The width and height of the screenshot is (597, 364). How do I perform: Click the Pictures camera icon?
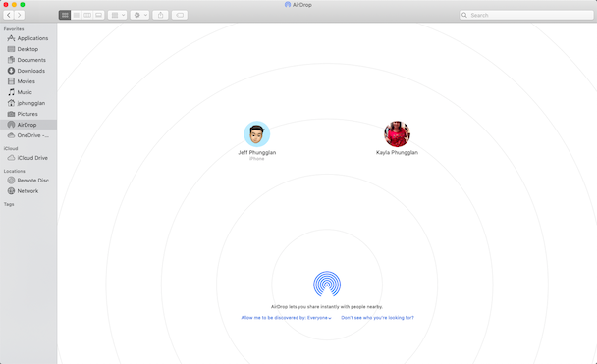pos(11,114)
